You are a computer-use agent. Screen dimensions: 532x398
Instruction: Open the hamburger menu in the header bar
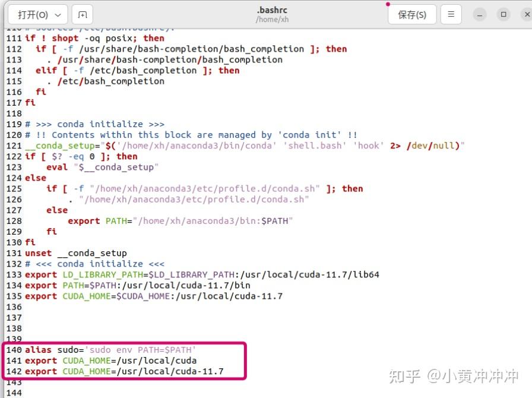(x=451, y=14)
